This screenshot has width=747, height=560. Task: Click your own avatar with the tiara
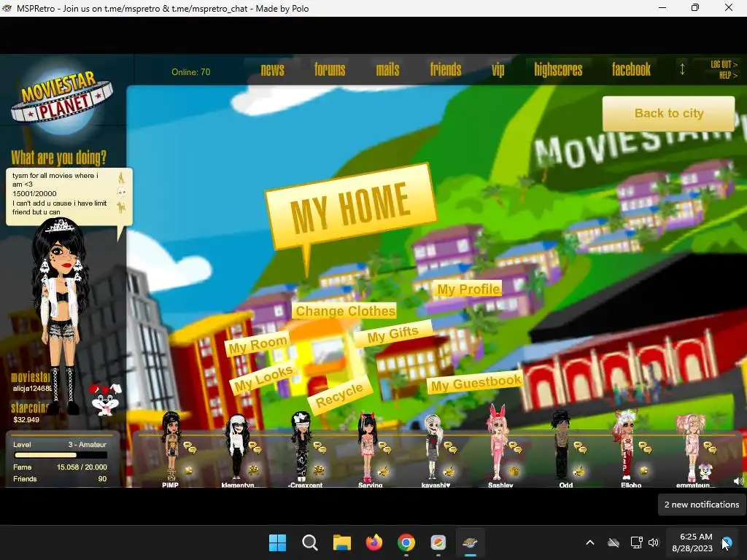tap(61, 316)
